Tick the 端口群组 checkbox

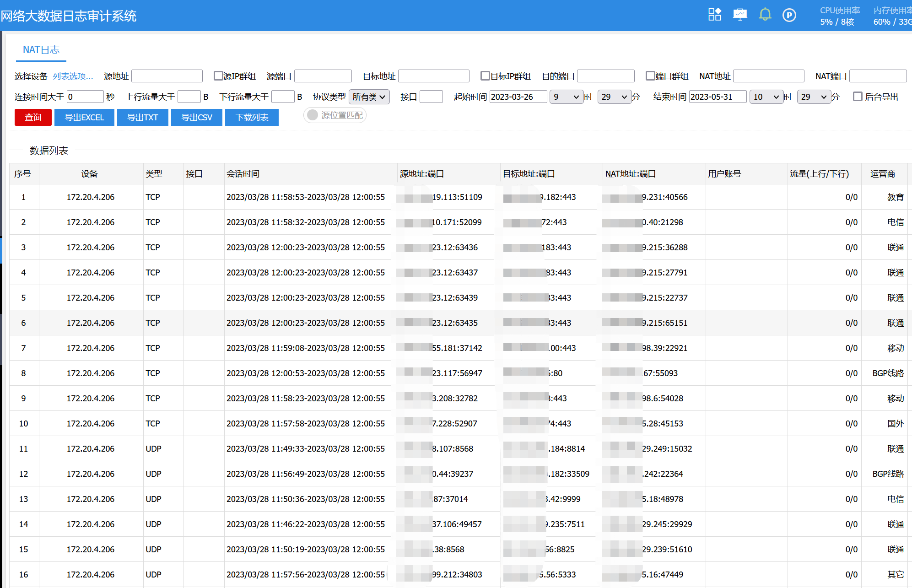coord(650,76)
